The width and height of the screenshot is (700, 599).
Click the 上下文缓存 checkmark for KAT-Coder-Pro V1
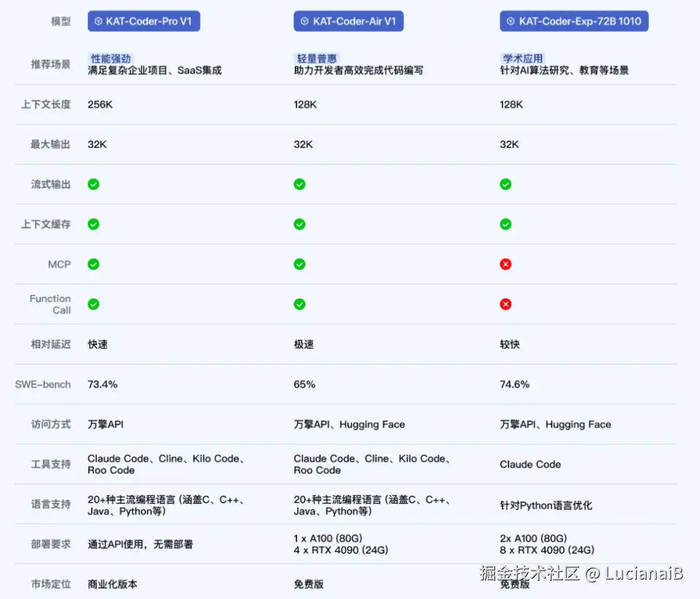[x=93, y=225]
